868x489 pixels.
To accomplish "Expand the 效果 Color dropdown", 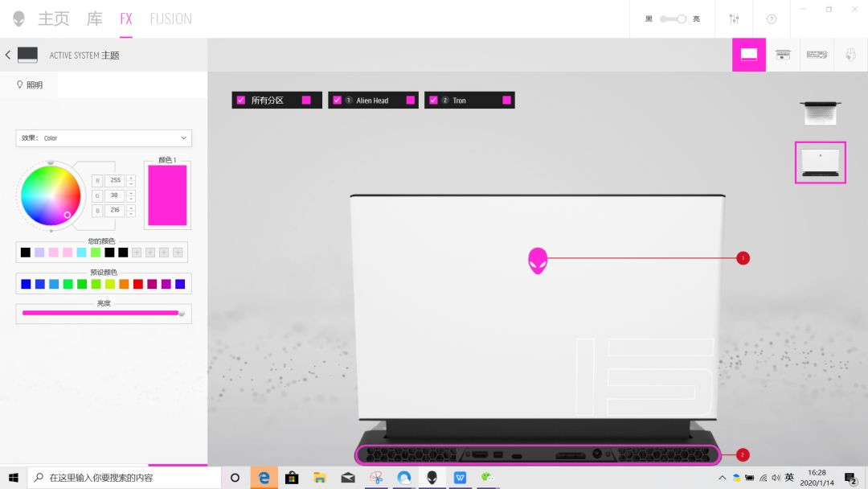I will pos(104,138).
